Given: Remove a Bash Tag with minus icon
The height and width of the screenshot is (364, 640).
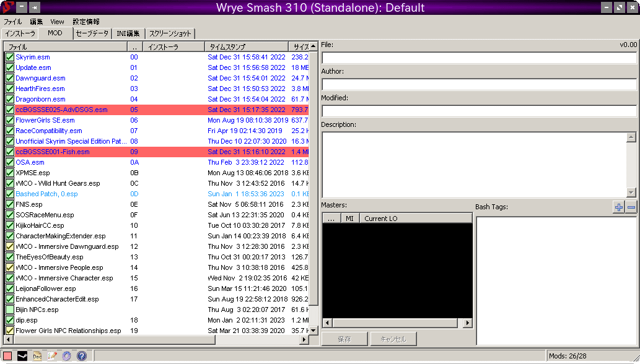Looking at the screenshot, I should coord(631,207).
